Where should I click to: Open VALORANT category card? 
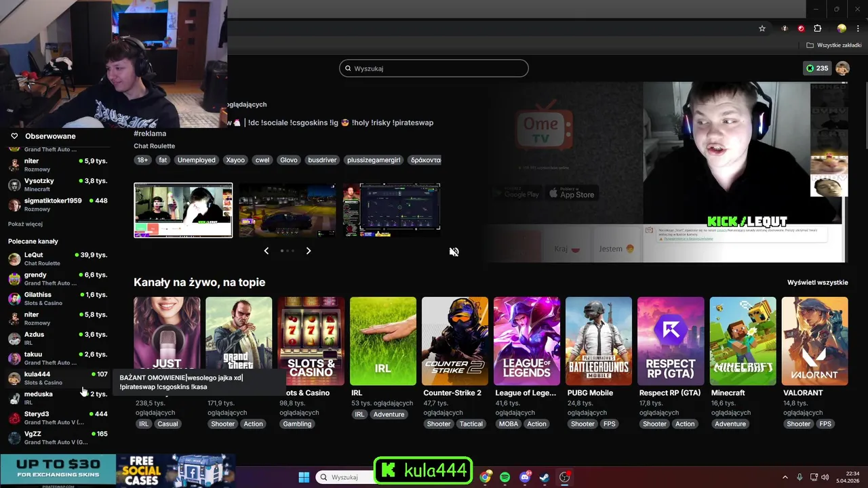(x=815, y=341)
